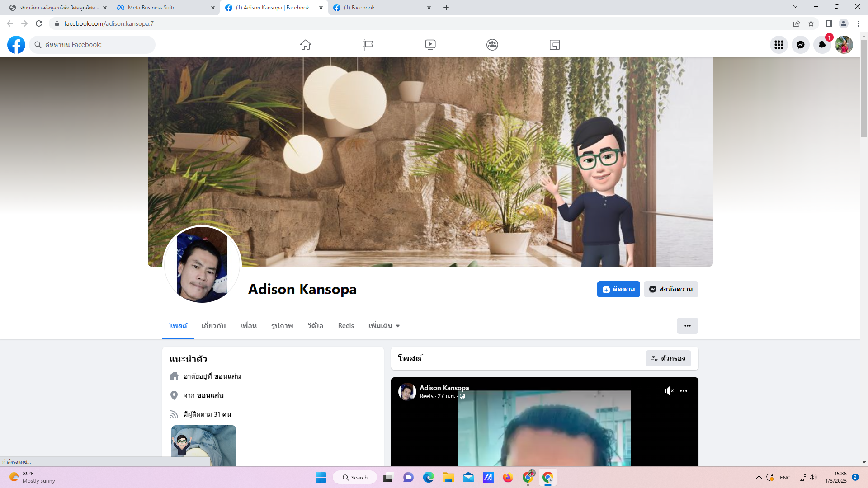Open the Pages flag icon
Viewport: 868px width, 488px height.
point(368,45)
